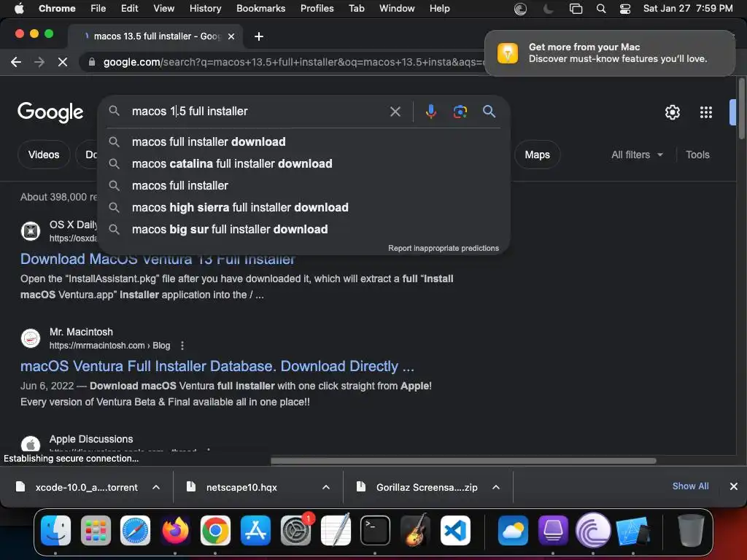Open the File menu
The height and width of the screenshot is (560, 747).
pos(98,9)
